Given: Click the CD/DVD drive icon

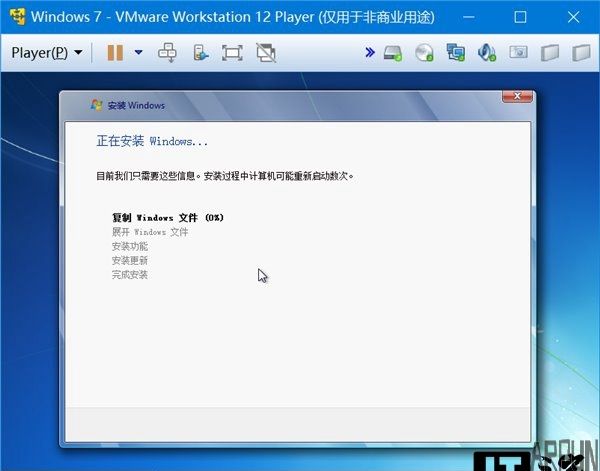Looking at the screenshot, I should pyautogui.click(x=424, y=52).
